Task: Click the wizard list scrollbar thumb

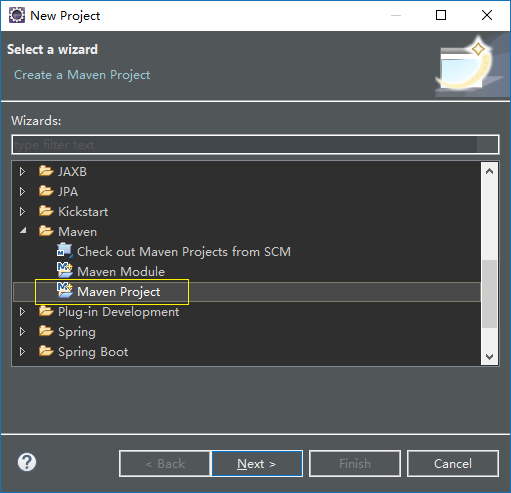Action: tap(490, 294)
